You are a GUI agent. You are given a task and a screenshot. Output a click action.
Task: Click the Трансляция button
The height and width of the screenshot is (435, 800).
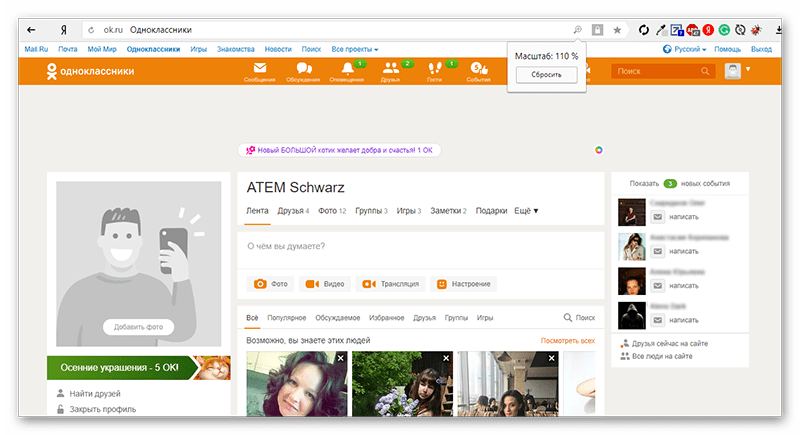coord(390,284)
